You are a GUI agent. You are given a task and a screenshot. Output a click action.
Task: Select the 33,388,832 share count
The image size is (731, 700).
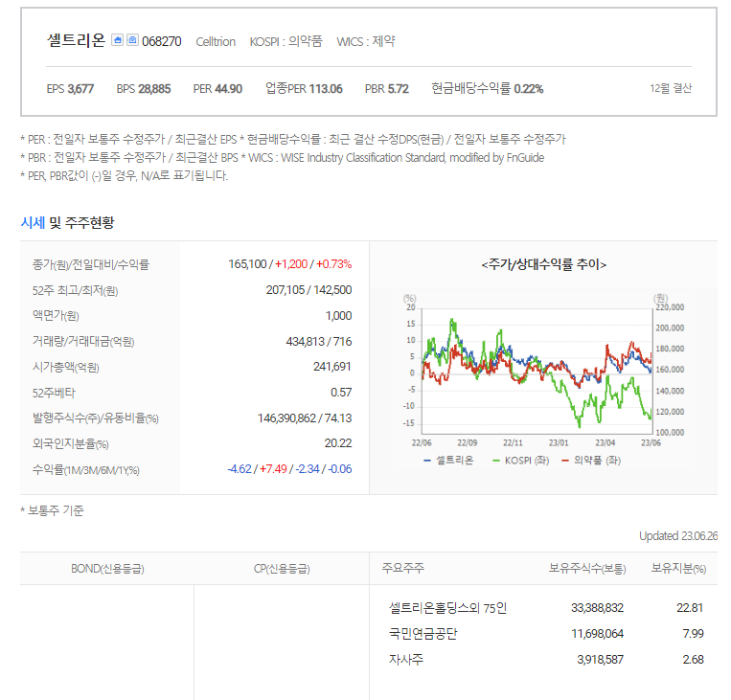(597, 608)
